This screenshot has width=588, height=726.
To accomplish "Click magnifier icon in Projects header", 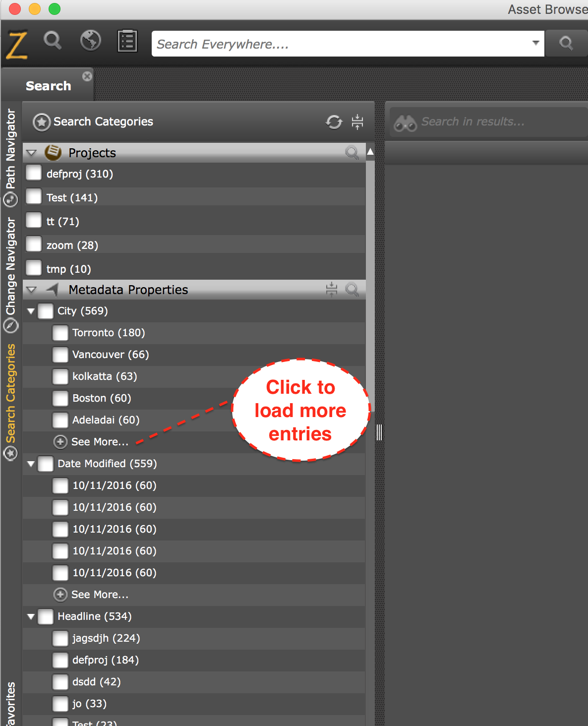I will click(x=352, y=153).
